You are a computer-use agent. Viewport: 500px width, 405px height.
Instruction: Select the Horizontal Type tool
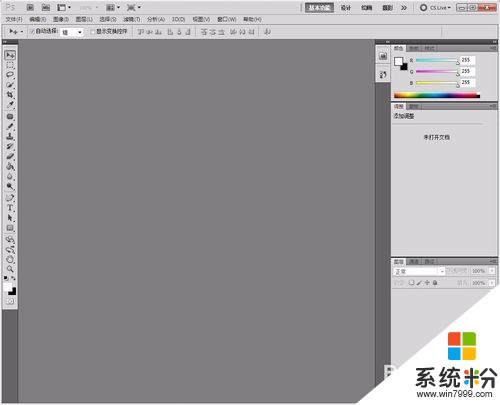point(10,208)
